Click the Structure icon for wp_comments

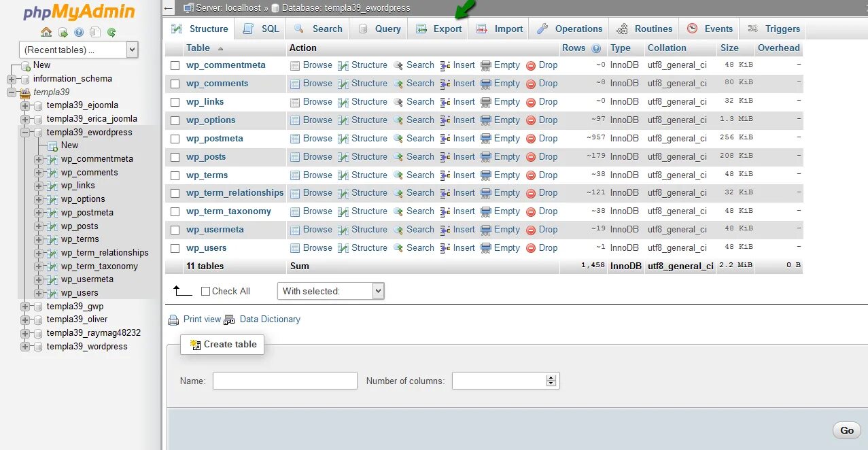pos(343,84)
